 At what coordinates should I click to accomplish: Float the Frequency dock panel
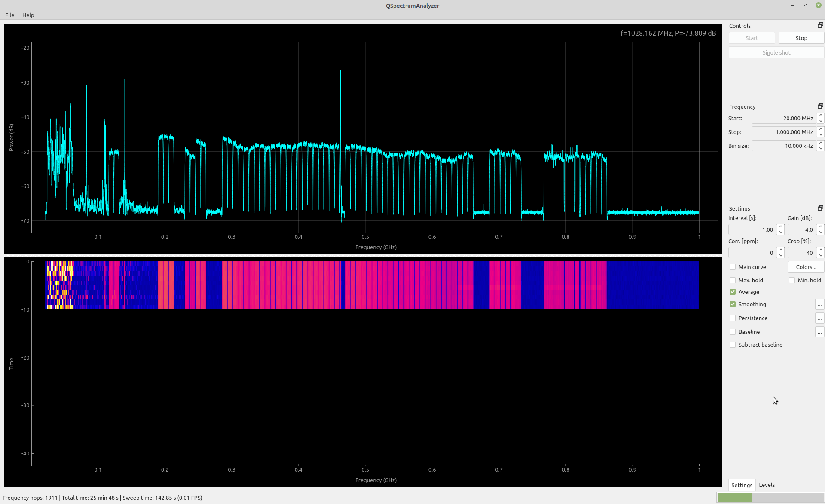coord(820,106)
